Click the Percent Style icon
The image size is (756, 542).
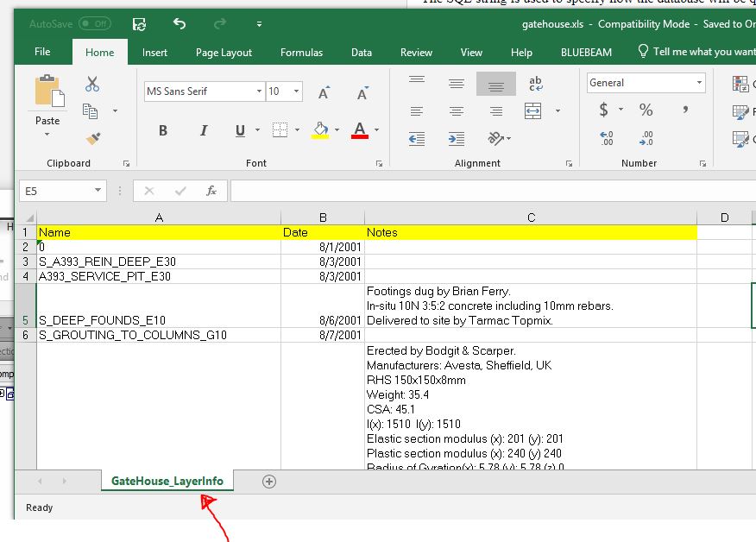tap(646, 110)
